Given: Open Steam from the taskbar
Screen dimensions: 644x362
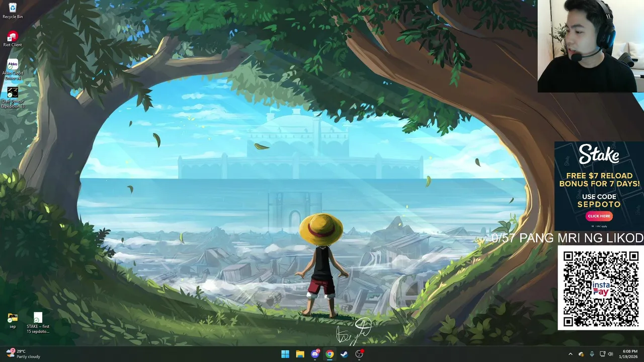Looking at the screenshot, I should (x=344, y=354).
